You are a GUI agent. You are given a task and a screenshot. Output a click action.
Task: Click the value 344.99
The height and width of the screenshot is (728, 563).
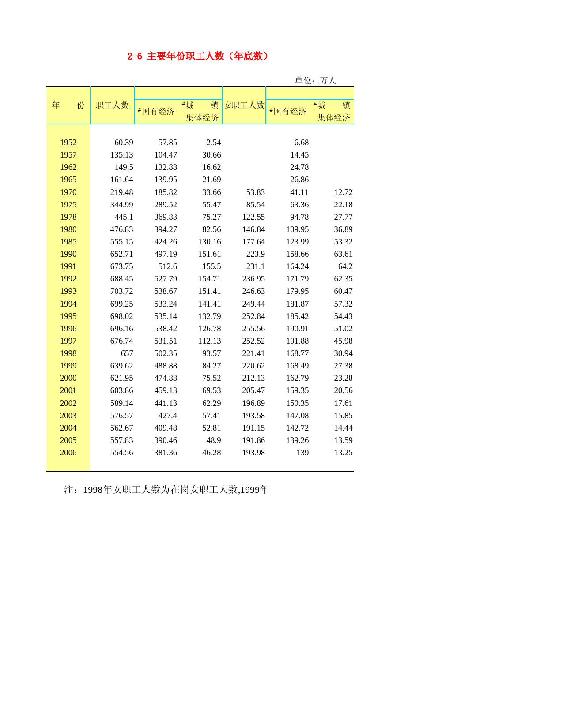coord(122,205)
